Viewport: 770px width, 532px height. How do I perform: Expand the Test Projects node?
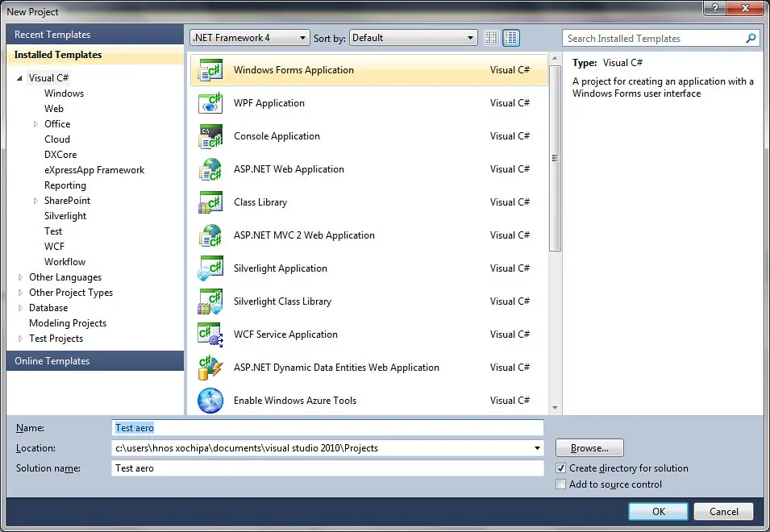point(20,339)
